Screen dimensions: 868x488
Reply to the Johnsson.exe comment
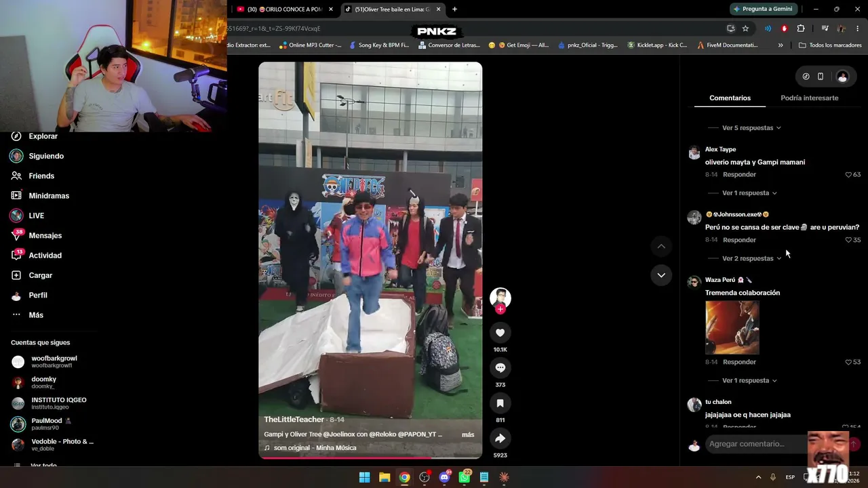tap(739, 240)
